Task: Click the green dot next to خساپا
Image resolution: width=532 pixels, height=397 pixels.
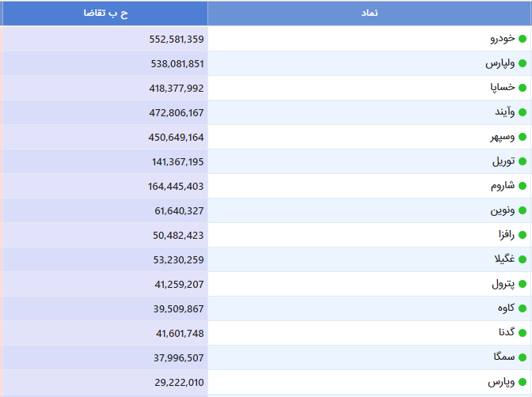Action: 522,88
